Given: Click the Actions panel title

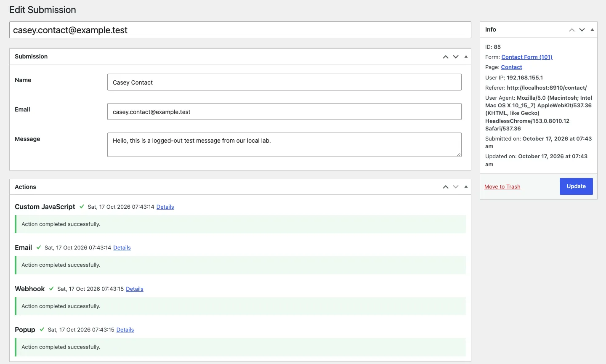Looking at the screenshot, I should click(x=25, y=187).
